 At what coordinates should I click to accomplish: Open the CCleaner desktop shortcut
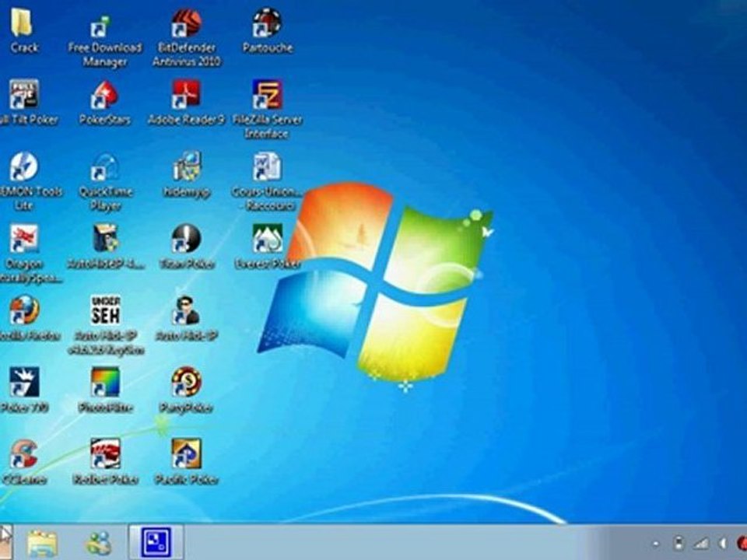click(24, 454)
